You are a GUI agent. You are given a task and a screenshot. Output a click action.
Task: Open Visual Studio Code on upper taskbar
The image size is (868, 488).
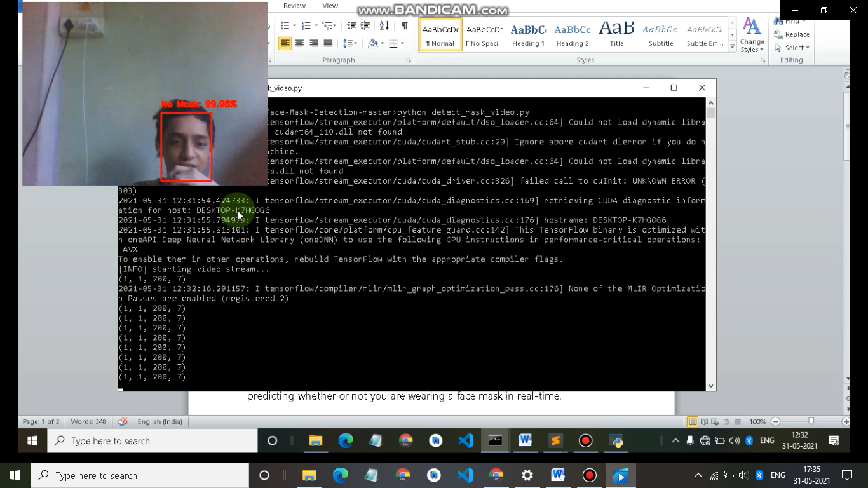[x=466, y=440]
